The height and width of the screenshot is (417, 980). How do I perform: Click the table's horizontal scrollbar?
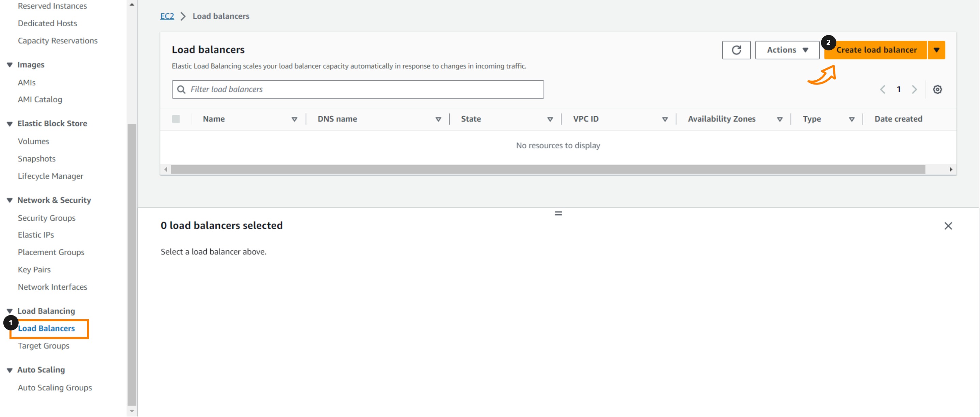pyautogui.click(x=548, y=169)
